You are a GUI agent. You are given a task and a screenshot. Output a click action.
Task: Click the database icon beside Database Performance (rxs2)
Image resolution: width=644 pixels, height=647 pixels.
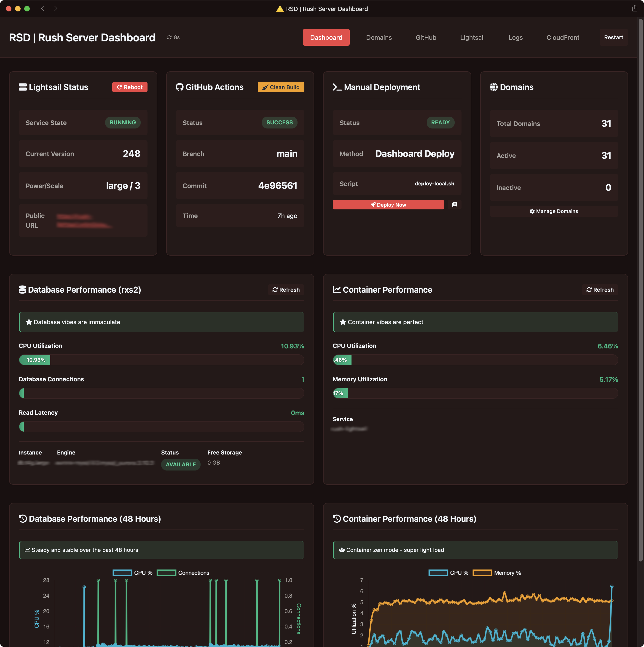[x=22, y=289]
